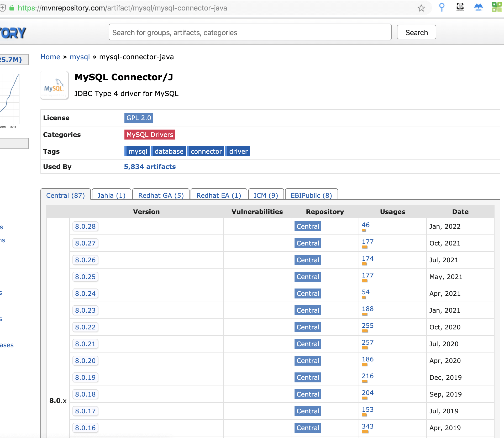Click Central repository badge for 8.0.20

[308, 361]
